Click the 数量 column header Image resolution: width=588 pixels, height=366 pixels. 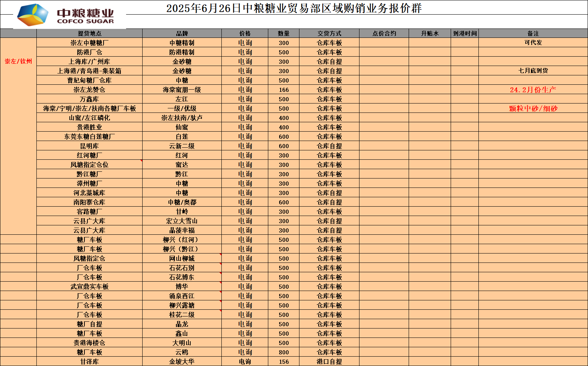(284, 33)
